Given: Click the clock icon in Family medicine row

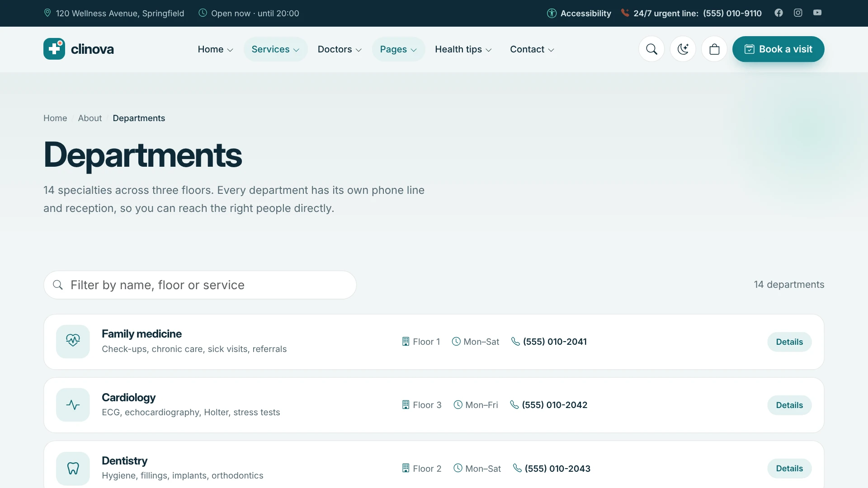Looking at the screenshot, I should [x=456, y=342].
